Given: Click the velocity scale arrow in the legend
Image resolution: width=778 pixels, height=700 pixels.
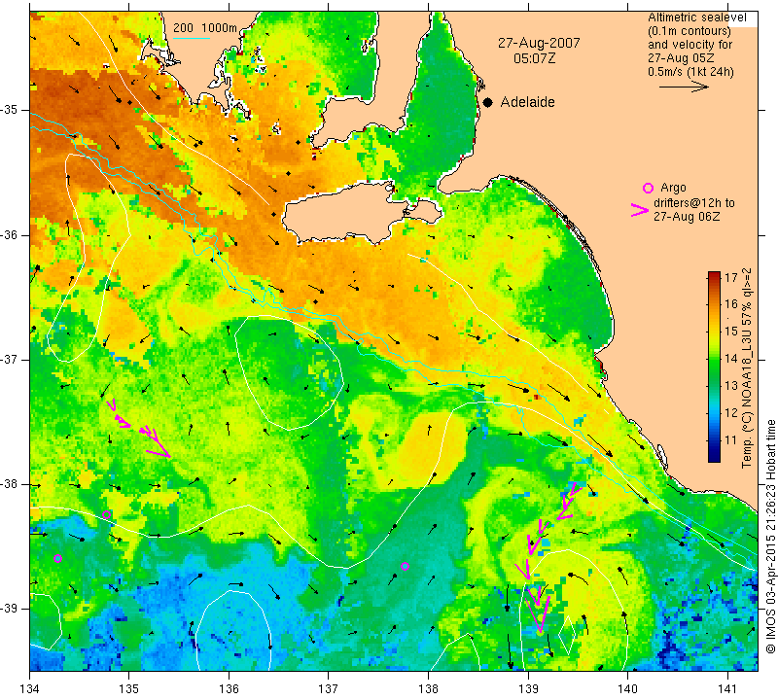Looking at the screenshot, I should (x=684, y=87).
